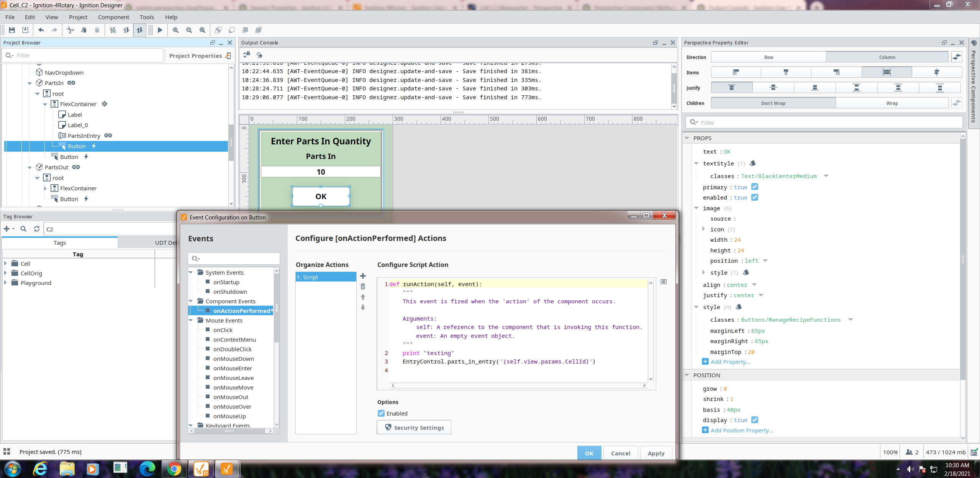Click the Undo arrow icon
The height and width of the screenshot is (478, 980).
click(41, 30)
